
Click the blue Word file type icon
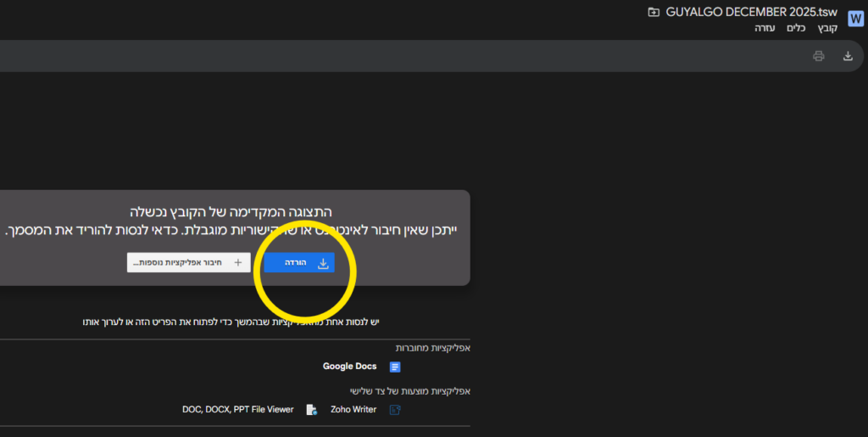pyautogui.click(x=855, y=19)
